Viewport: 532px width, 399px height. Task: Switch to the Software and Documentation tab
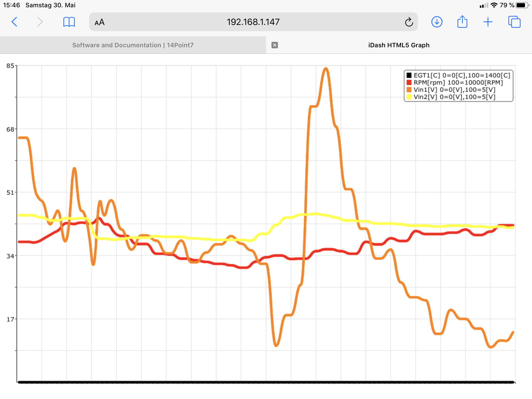click(x=132, y=45)
